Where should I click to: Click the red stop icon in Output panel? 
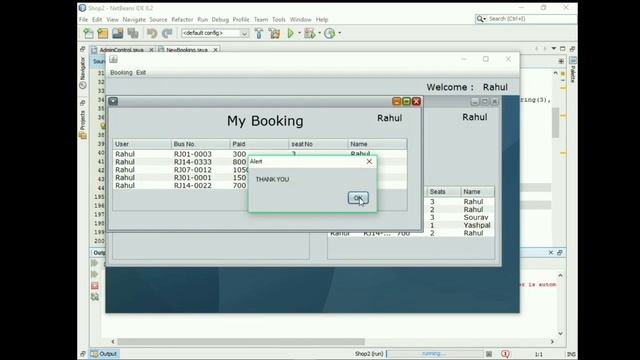coord(95,285)
